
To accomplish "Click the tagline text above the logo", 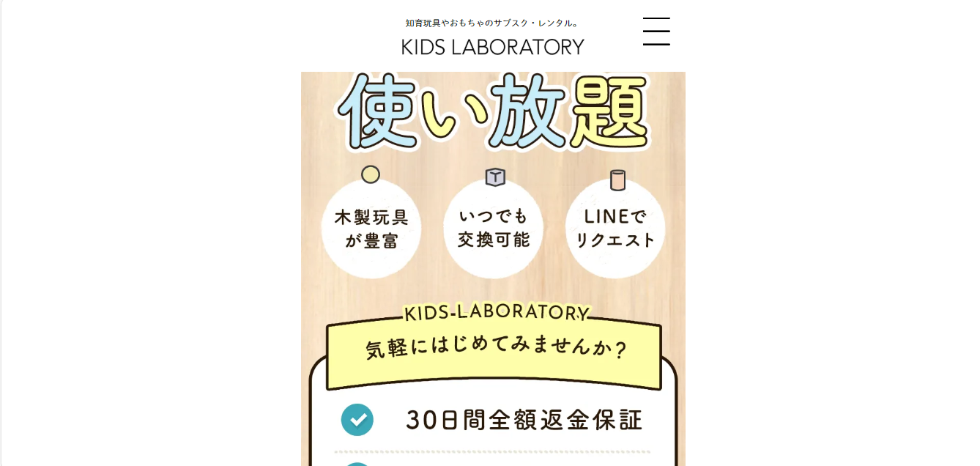I will (493, 23).
